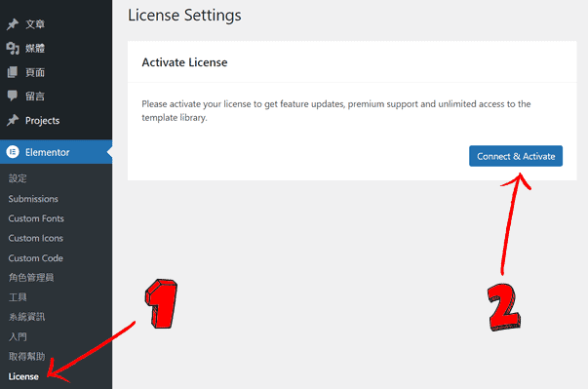Click the 頁面 pages icon
Image resolution: width=588 pixels, height=389 pixels.
tap(13, 72)
